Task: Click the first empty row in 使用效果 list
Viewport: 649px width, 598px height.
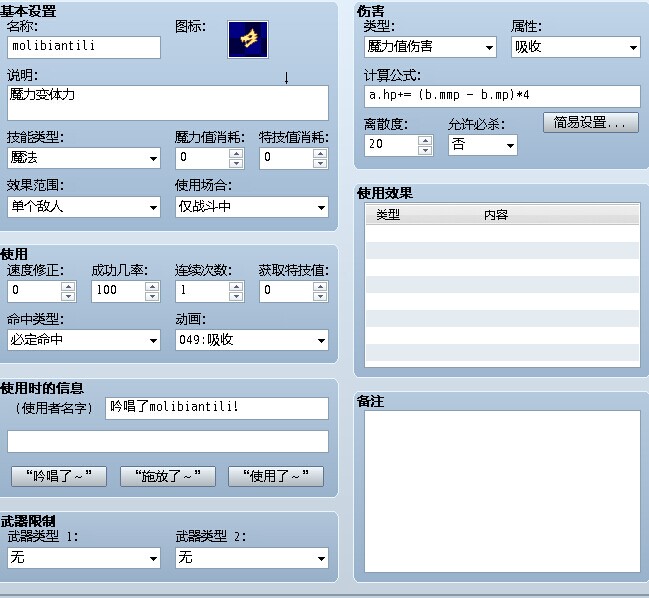Action: 502,233
